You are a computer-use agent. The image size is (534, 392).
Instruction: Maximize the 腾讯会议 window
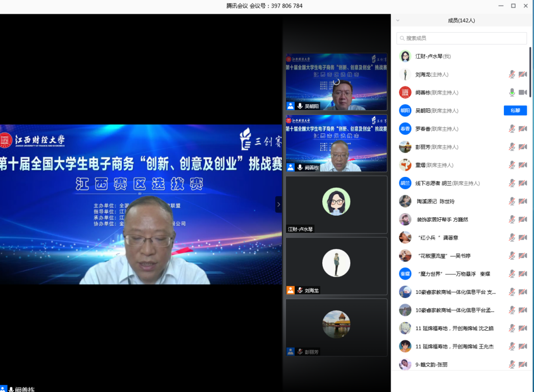pyautogui.click(x=513, y=6)
